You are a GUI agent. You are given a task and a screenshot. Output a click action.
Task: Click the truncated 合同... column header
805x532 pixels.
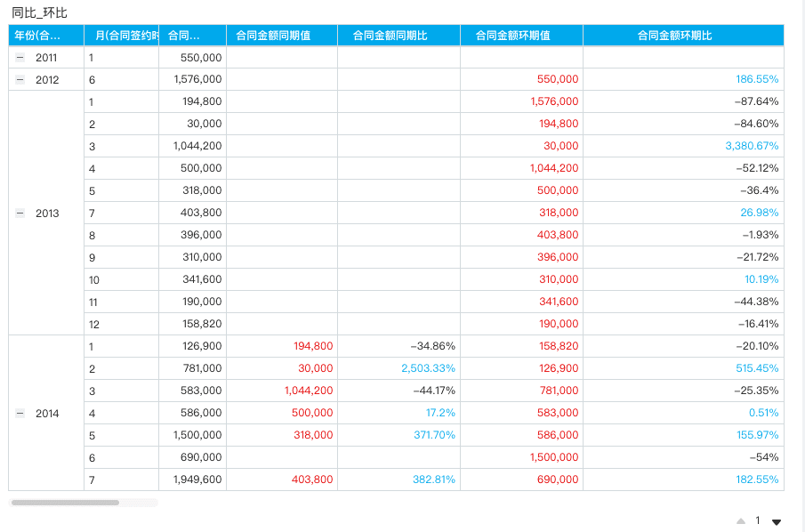tap(192, 36)
